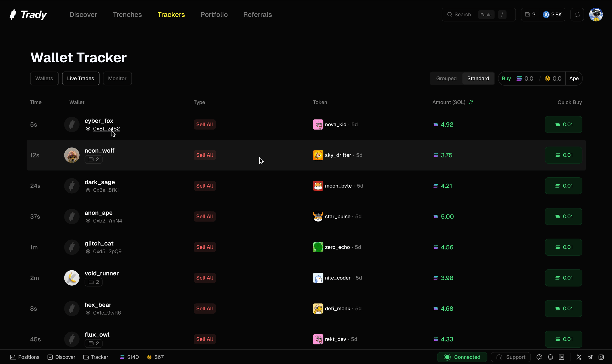This screenshot has height=364, width=612.
Task: Click the Sell All tag for dark_sage
Action: tap(204, 186)
